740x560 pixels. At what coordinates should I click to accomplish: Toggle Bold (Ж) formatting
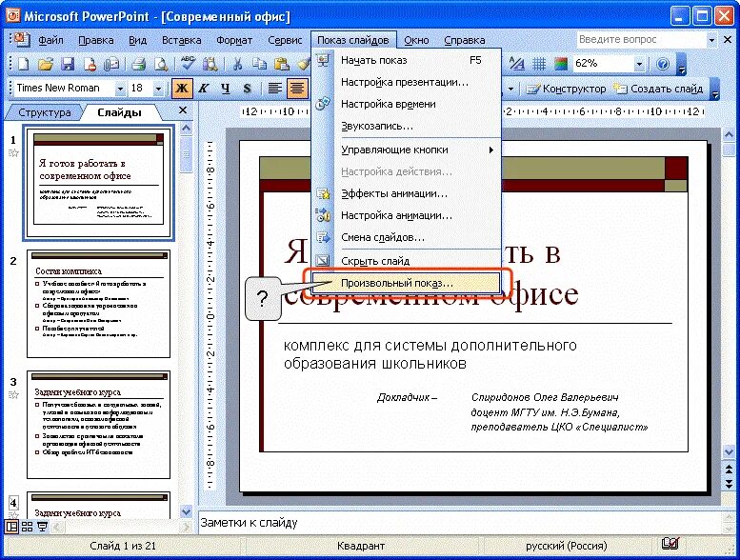(x=182, y=89)
